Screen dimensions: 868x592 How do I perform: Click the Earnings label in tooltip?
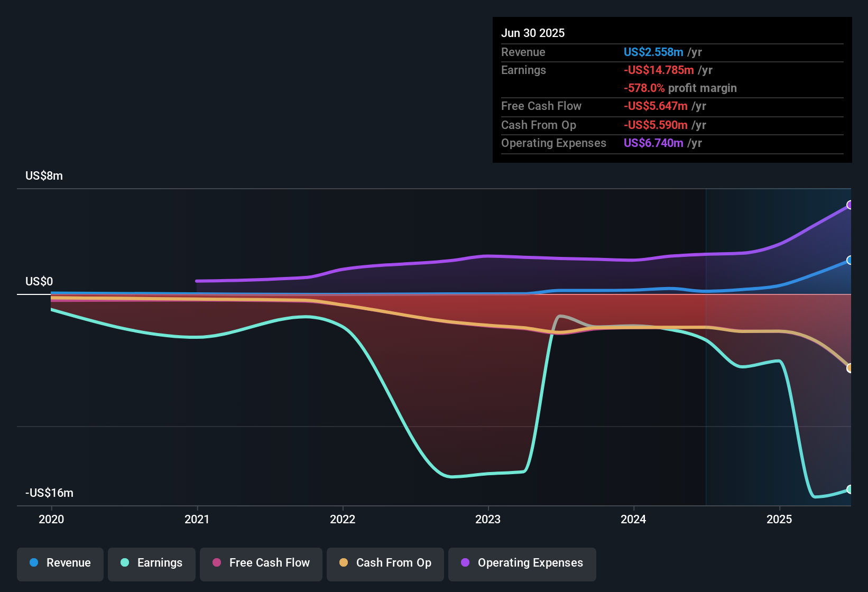click(523, 70)
